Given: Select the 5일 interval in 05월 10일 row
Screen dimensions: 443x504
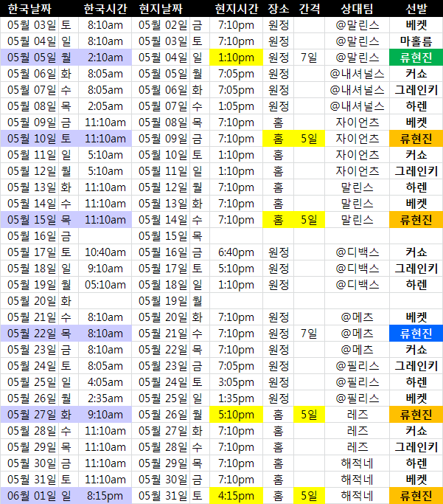Looking at the screenshot, I should coord(309,139).
